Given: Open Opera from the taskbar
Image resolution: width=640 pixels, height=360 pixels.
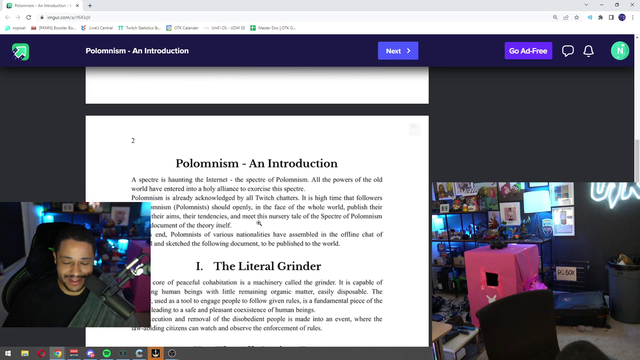Looking at the screenshot, I should (x=41, y=353).
